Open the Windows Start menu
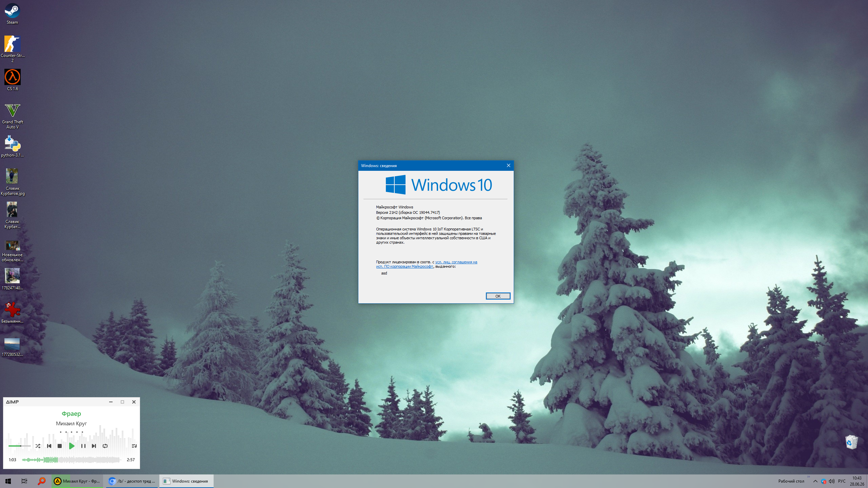Image resolution: width=868 pixels, height=488 pixels. (x=8, y=481)
